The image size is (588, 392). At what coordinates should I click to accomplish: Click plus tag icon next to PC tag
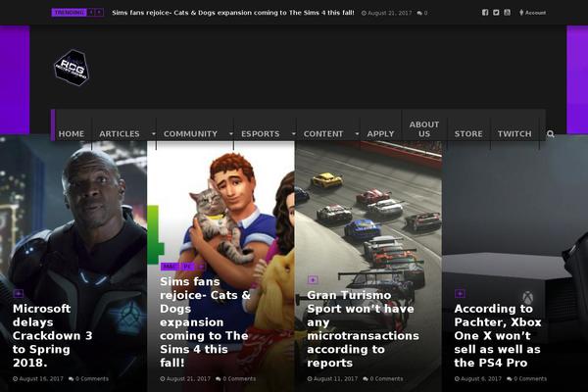coord(201,267)
